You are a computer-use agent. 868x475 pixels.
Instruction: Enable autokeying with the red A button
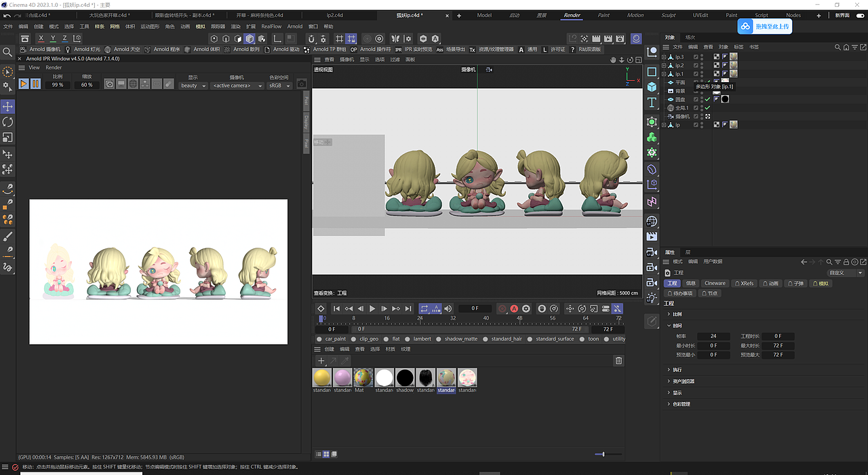click(514, 309)
